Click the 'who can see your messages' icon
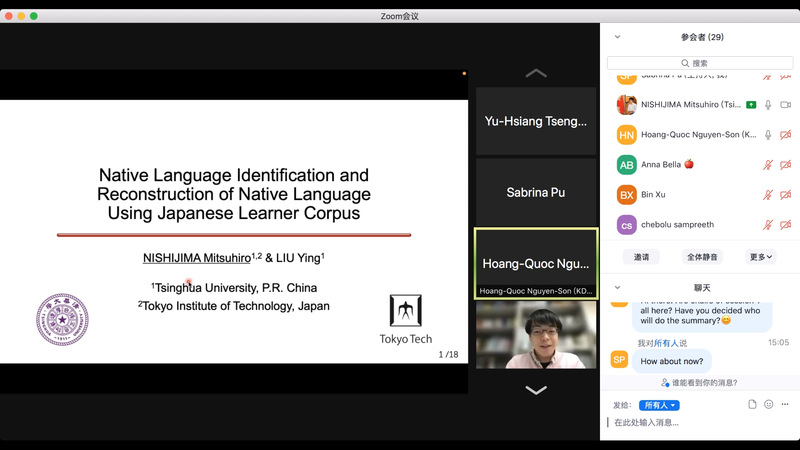 [x=666, y=383]
